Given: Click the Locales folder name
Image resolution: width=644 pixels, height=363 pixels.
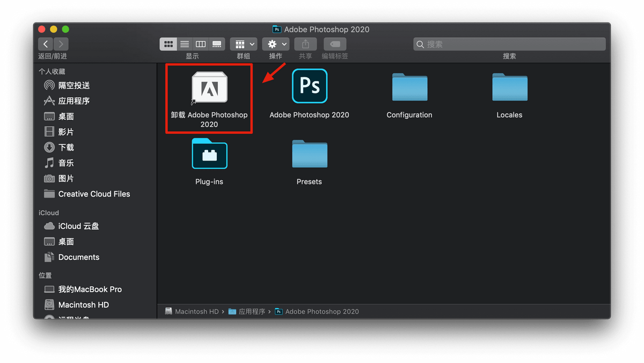Looking at the screenshot, I should click(x=510, y=115).
